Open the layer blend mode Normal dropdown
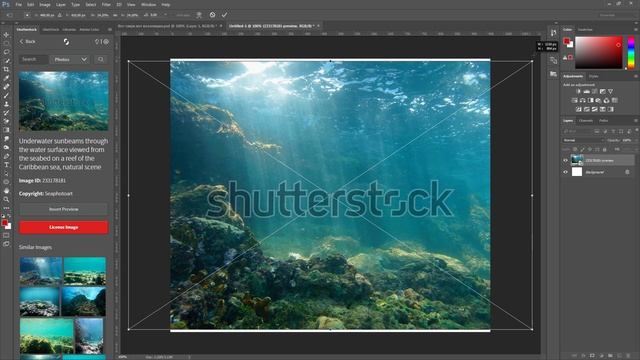This screenshot has width=640, height=360. [583, 140]
